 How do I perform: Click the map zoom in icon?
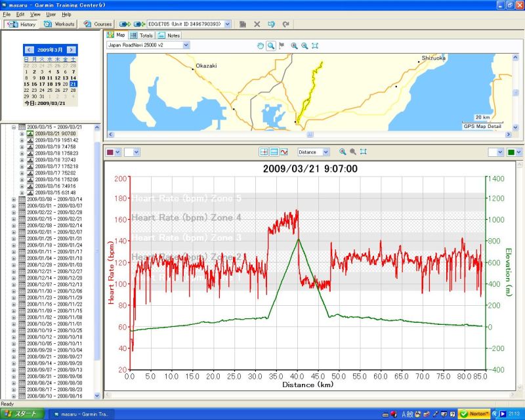pos(294,46)
